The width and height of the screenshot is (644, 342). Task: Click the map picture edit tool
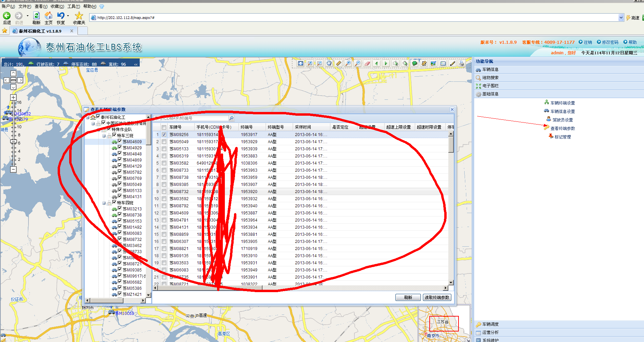click(433, 63)
